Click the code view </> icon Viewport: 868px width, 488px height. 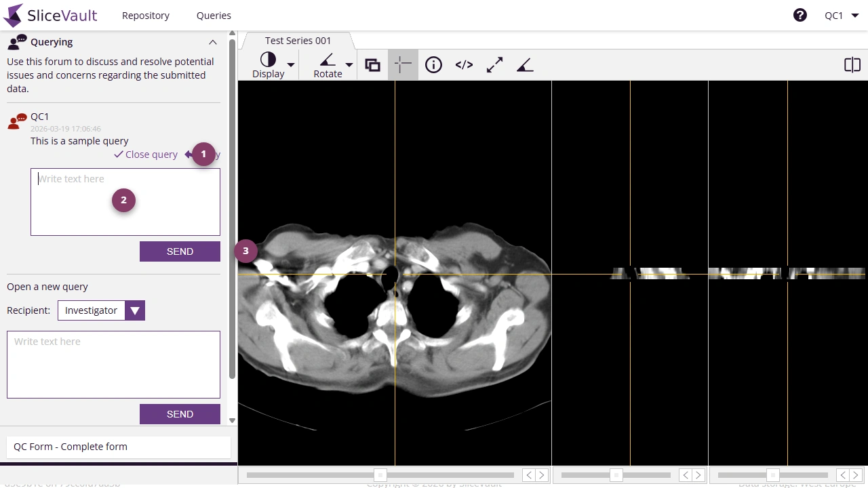(464, 64)
